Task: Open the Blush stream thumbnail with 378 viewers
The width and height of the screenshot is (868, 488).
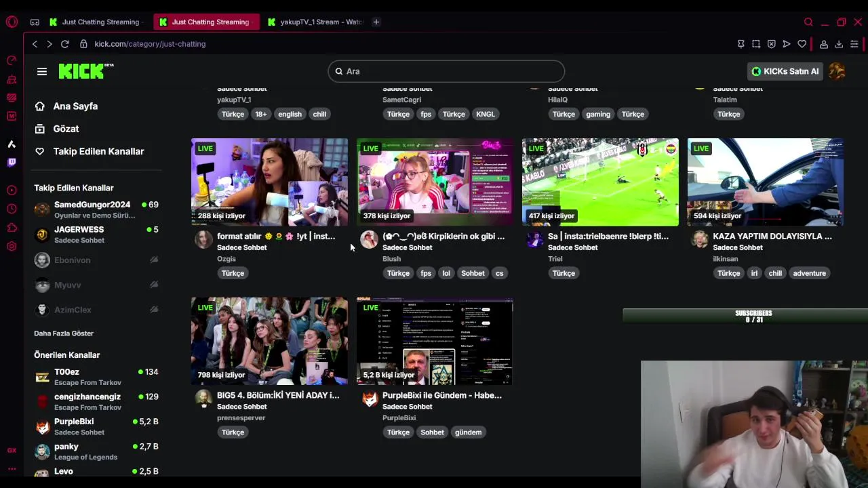Action: click(x=435, y=182)
